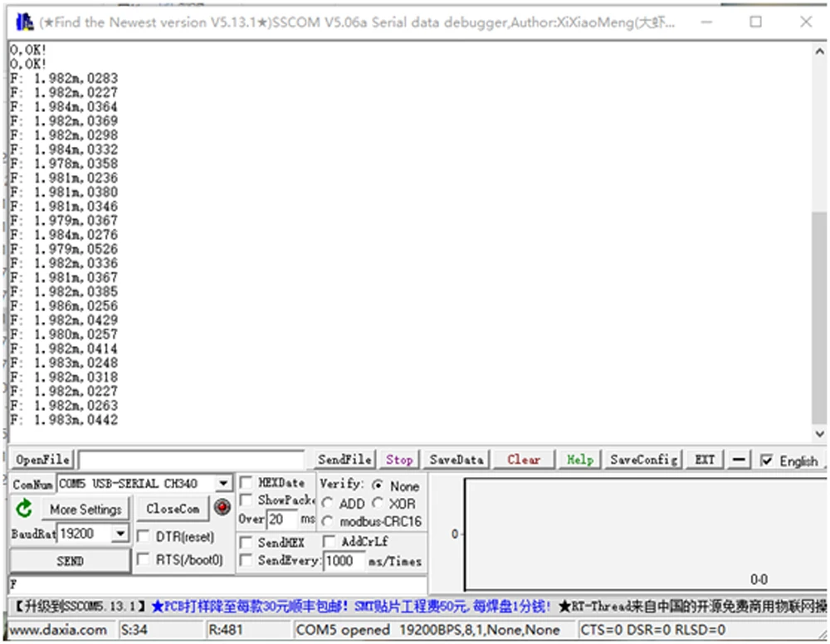Click the send text box containing F
The height and width of the screenshot is (644, 830).
[x=217, y=585]
